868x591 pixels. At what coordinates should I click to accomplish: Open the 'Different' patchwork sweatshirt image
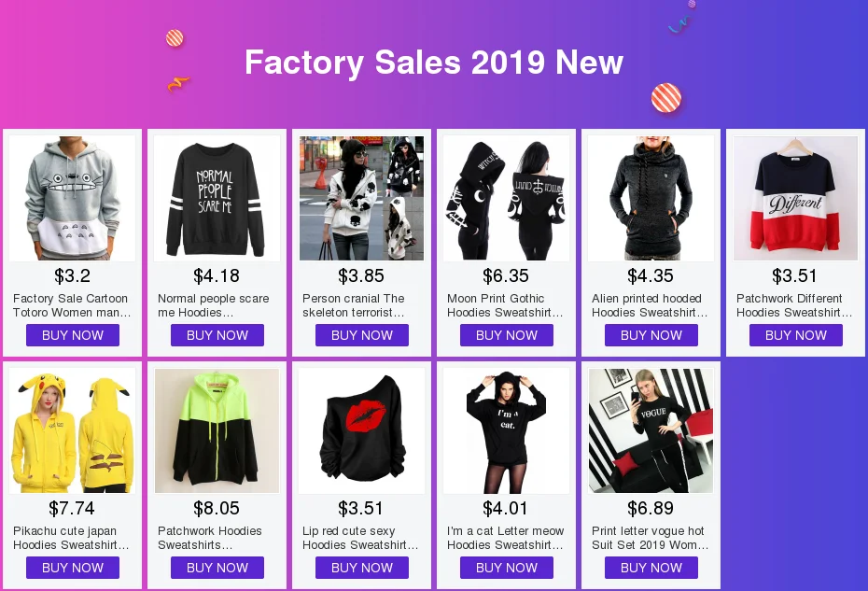point(795,198)
